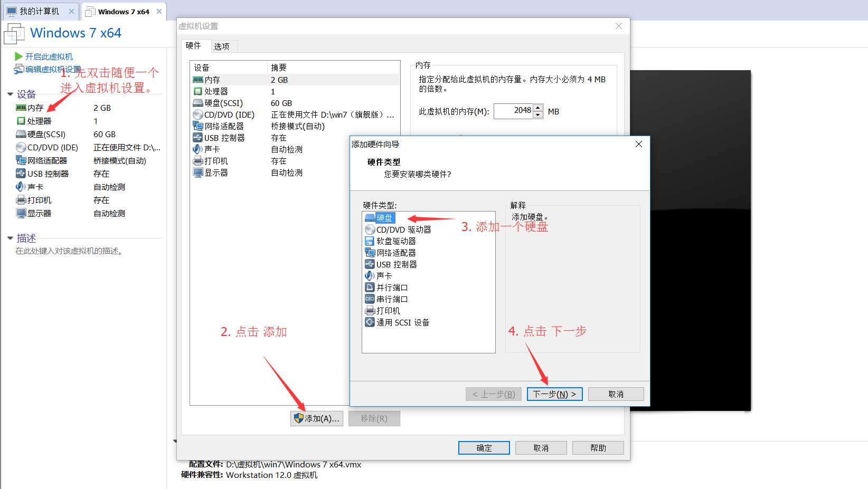Image resolution: width=868 pixels, height=489 pixels.
Task: Select printer icon in wizard list
Action: [x=370, y=311]
